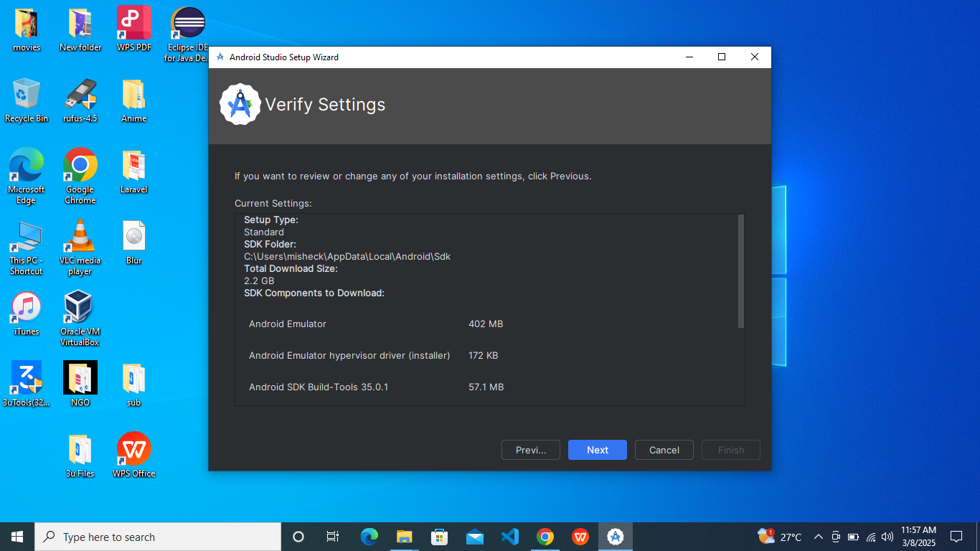Open Google Chrome from the taskbar
The image size is (980, 551).
pyautogui.click(x=545, y=537)
